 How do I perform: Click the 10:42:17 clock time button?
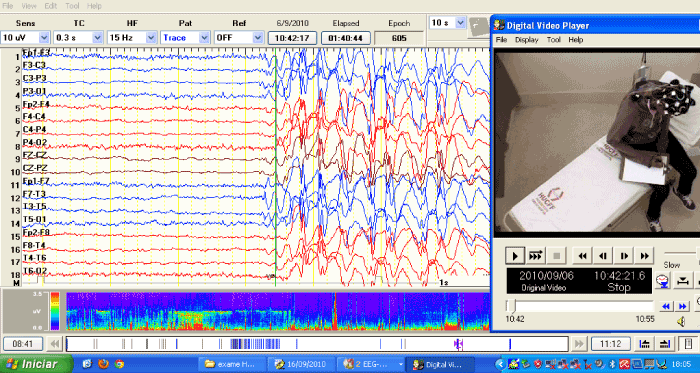tap(292, 38)
